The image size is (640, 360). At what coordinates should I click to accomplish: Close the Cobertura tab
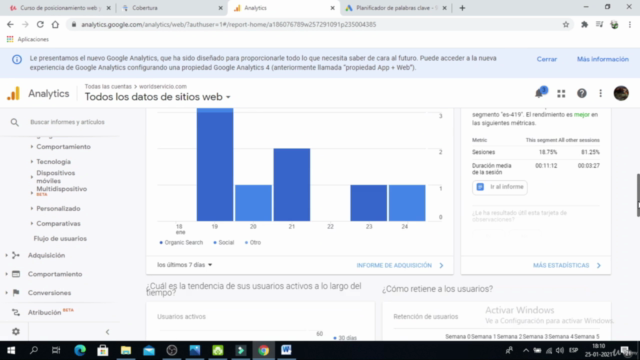point(220,8)
